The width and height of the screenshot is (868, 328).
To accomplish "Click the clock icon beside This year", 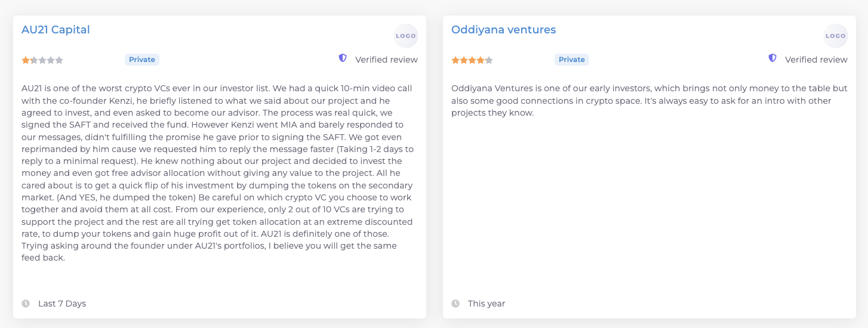I will pos(455,304).
